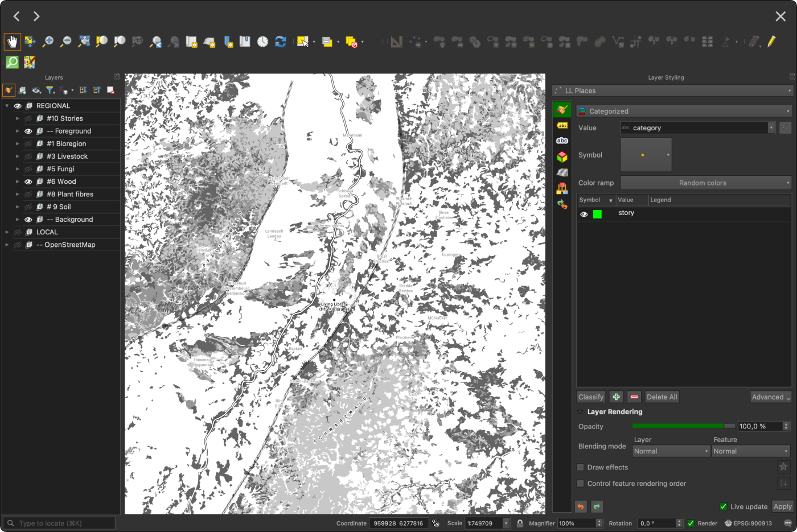Click the Layer Styling history icon
The image size is (797, 532).
click(x=562, y=204)
